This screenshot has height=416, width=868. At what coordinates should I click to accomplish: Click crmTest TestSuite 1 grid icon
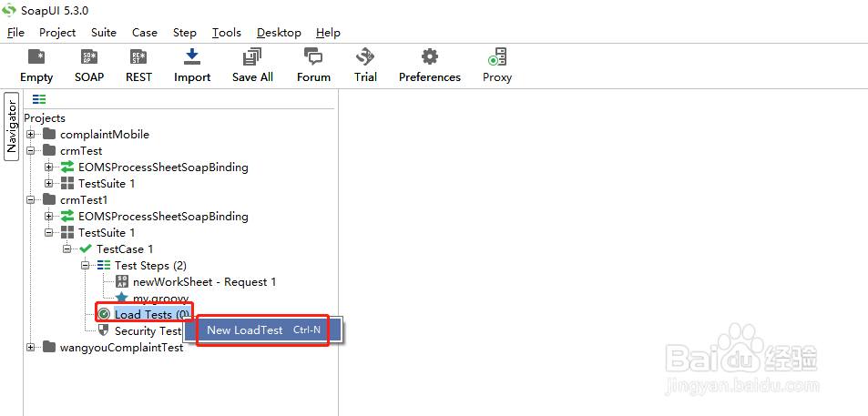click(67, 183)
